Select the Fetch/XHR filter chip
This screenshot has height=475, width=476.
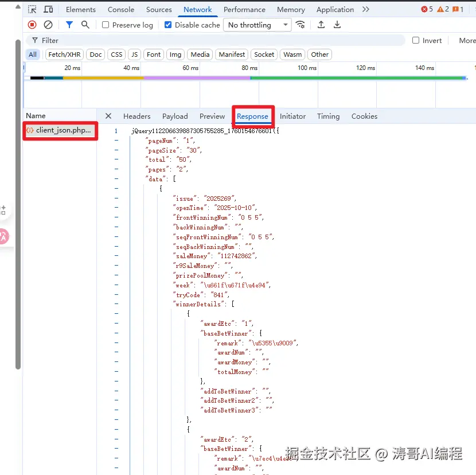64,54
